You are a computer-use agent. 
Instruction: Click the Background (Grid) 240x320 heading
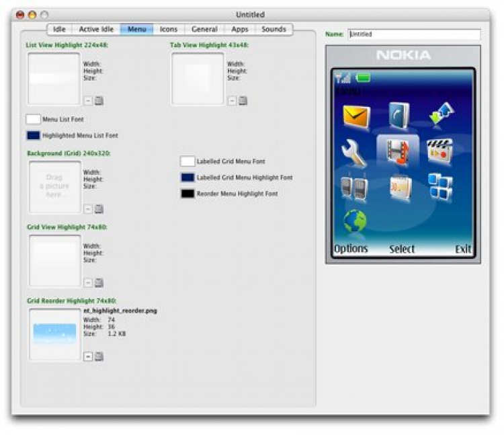tap(69, 153)
